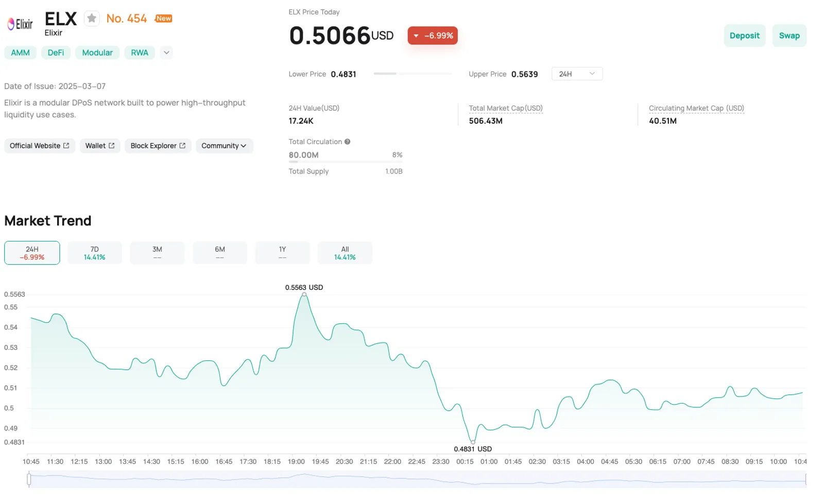This screenshot has height=504, width=824.
Task: Click the 80.00M circulation value
Action: point(304,155)
